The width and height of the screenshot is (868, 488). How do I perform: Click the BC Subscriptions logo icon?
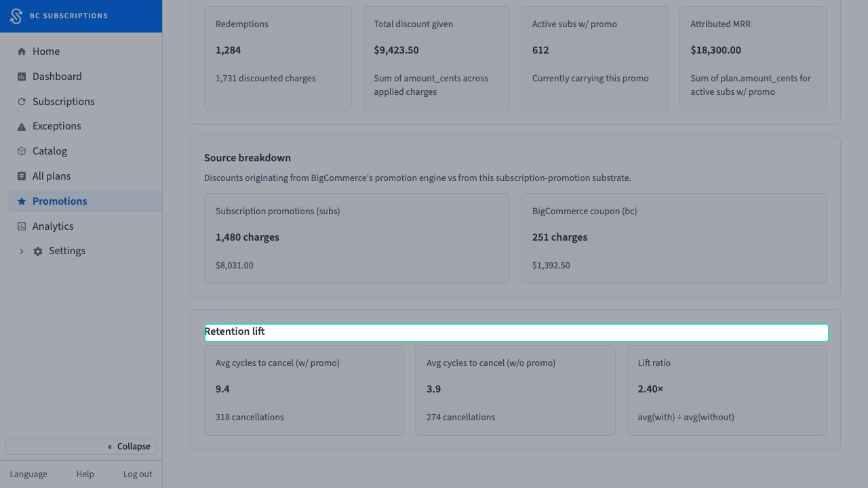(16, 16)
